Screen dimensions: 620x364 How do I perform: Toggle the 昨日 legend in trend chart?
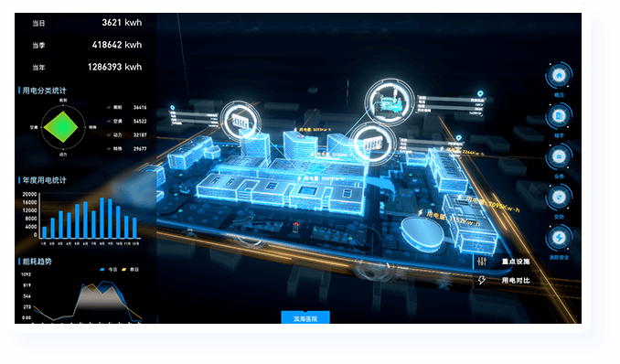130,270
